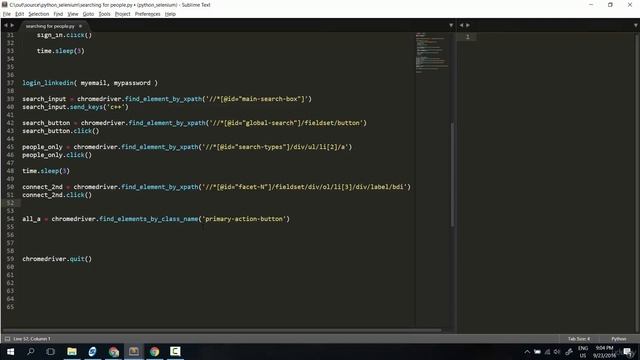
Task: Click gutter line number 65
Action: (x=10, y=307)
